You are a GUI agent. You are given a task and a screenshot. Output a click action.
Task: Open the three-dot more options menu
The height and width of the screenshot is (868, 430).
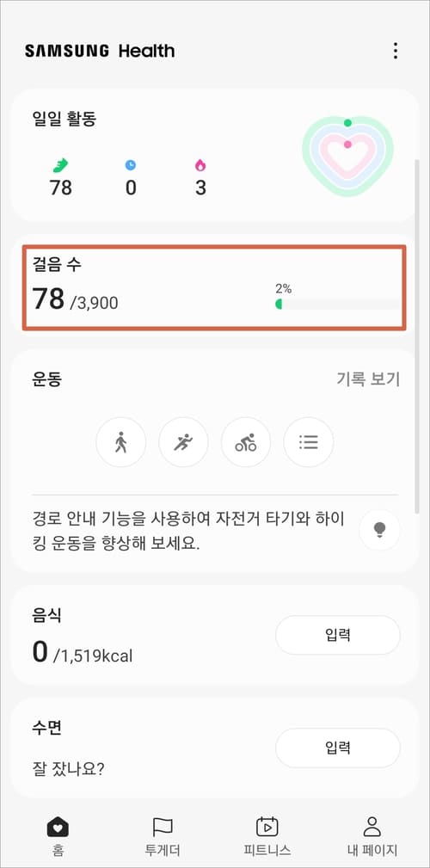pos(395,51)
